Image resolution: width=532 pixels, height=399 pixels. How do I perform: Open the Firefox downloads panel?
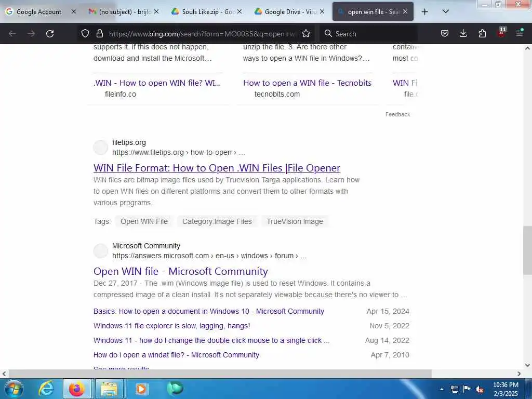click(463, 33)
